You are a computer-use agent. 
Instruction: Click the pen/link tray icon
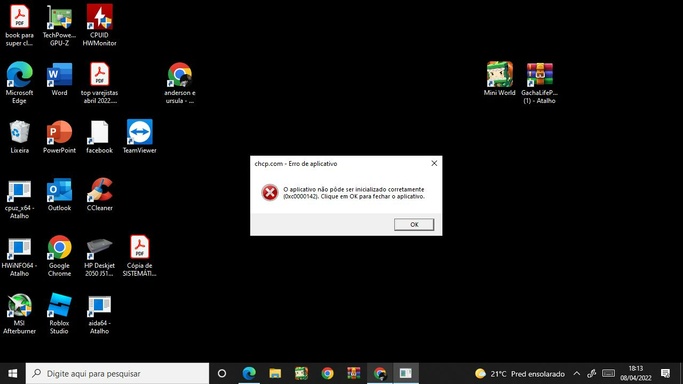coord(592,374)
